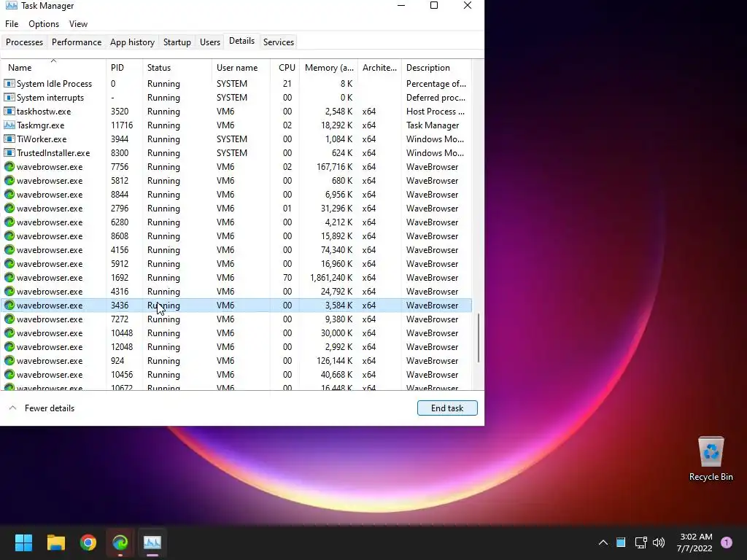
Task: Click wavebrowser icon for PID 8608
Action: [9, 236]
